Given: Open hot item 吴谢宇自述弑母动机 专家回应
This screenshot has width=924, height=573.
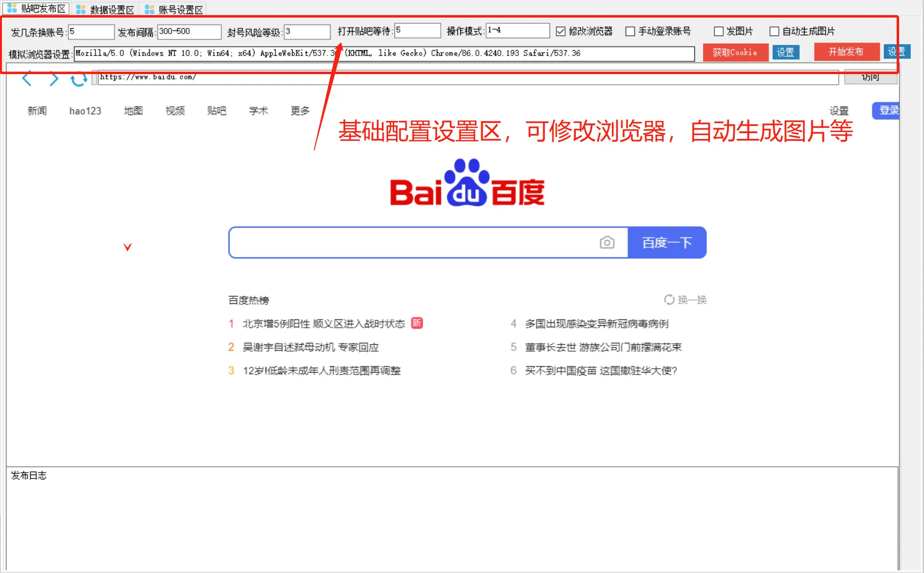Looking at the screenshot, I should (x=311, y=347).
